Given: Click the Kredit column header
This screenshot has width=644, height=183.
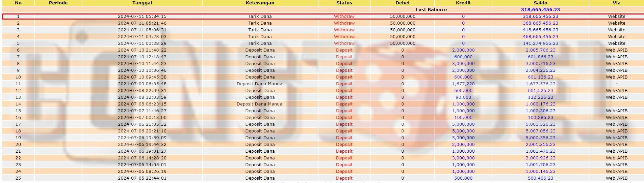Looking at the screenshot, I should click(463, 3).
